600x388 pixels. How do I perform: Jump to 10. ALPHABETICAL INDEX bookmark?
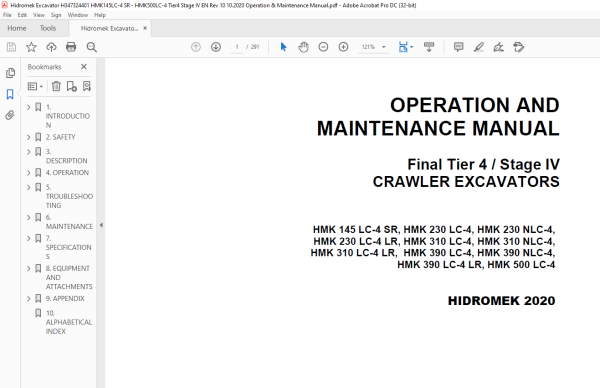[x=69, y=322]
